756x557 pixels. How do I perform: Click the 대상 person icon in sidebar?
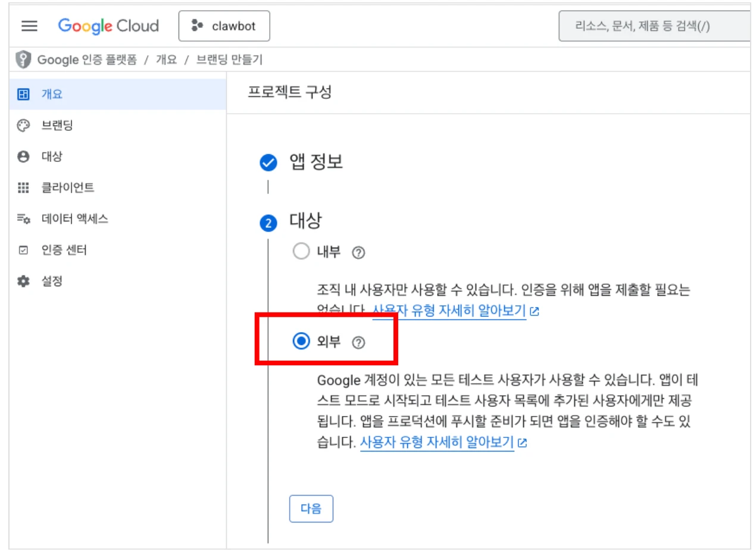point(23,157)
